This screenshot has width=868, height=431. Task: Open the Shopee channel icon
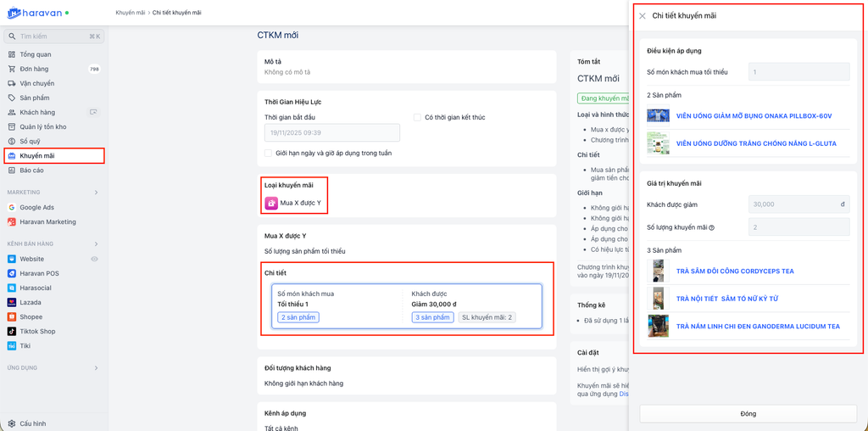point(12,316)
